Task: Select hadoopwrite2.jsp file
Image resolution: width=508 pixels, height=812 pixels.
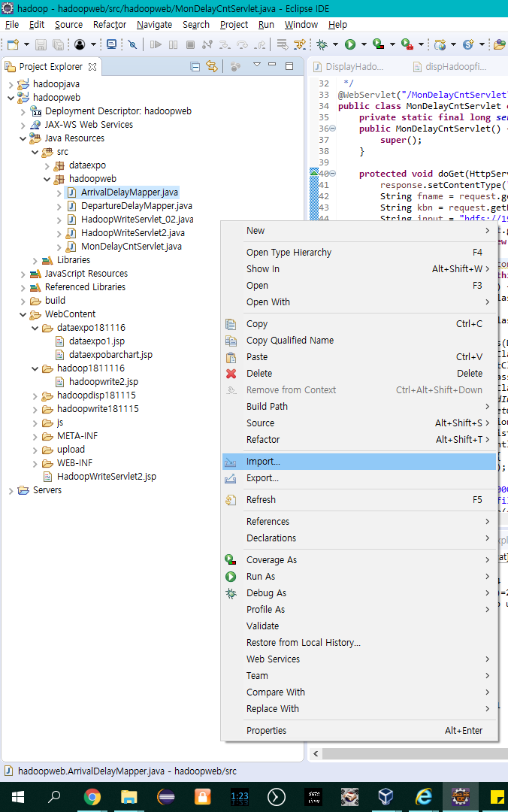Action: pyautogui.click(x=104, y=382)
